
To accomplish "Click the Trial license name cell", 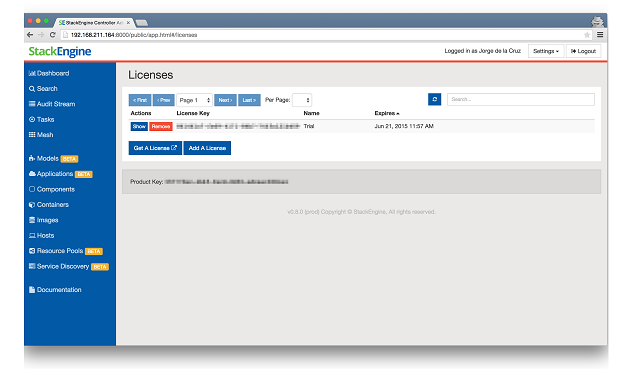I will click(309, 126).
